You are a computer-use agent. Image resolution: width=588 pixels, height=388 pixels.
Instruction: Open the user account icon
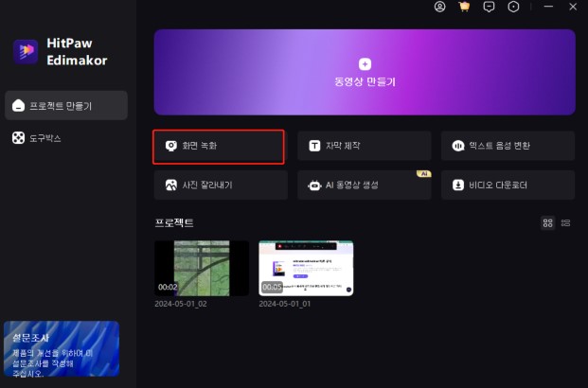[440, 7]
